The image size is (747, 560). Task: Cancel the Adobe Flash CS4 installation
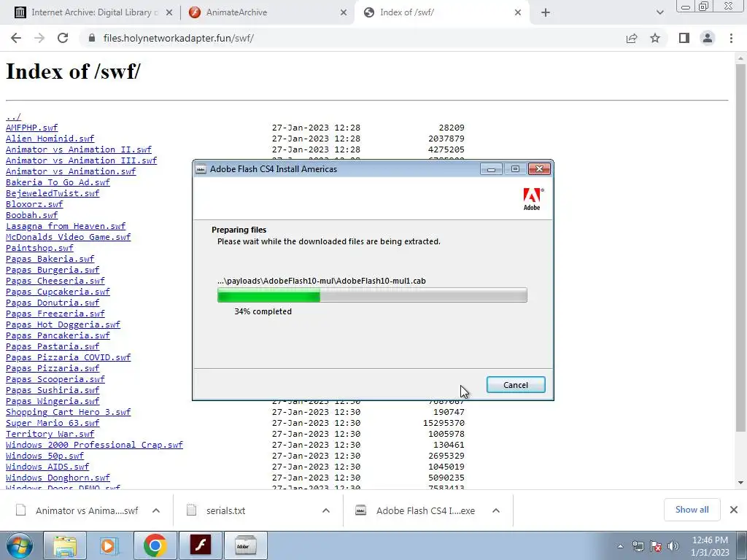point(516,385)
